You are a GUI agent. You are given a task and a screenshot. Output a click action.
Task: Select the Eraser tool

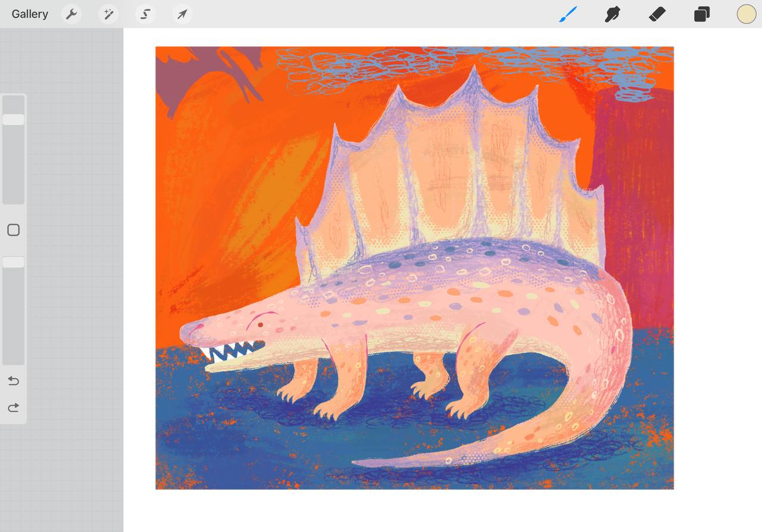(x=657, y=14)
